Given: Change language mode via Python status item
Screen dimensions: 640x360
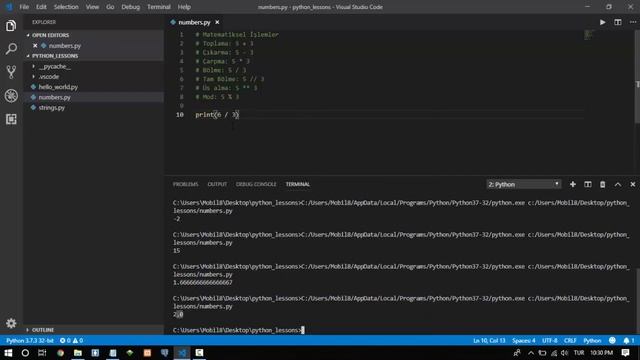Looking at the screenshot, I should pos(592,340).
